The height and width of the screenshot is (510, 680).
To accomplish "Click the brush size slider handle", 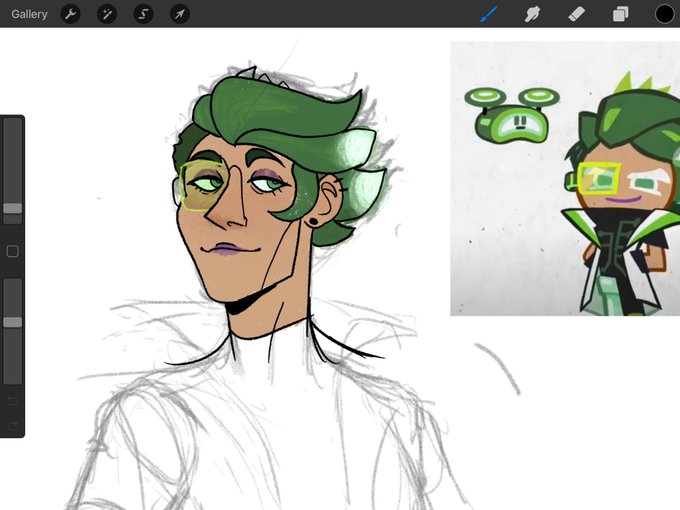I will [13, 208].
